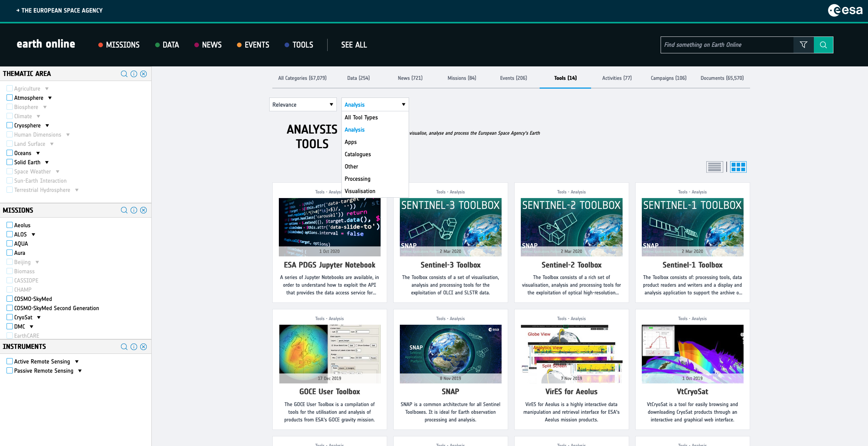868x446 pixels.
Task: Tick the Active Remote Sensing checkbox
Action: point(10,362)
